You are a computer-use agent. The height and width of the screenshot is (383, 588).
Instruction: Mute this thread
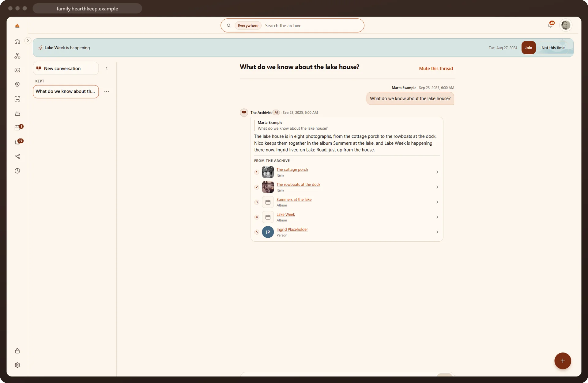(436, 69)
